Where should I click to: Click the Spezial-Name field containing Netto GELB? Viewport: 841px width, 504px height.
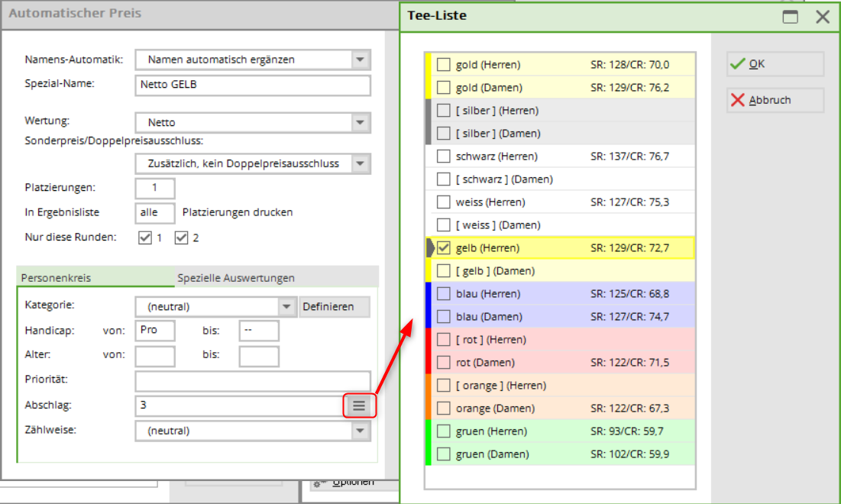252,85
